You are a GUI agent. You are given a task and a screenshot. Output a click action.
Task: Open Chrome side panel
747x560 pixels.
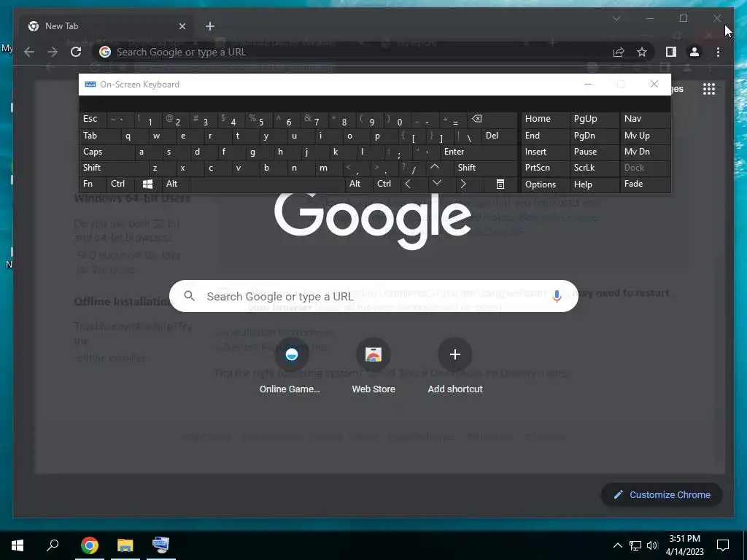pyautogui.click(x=671, y=52)
